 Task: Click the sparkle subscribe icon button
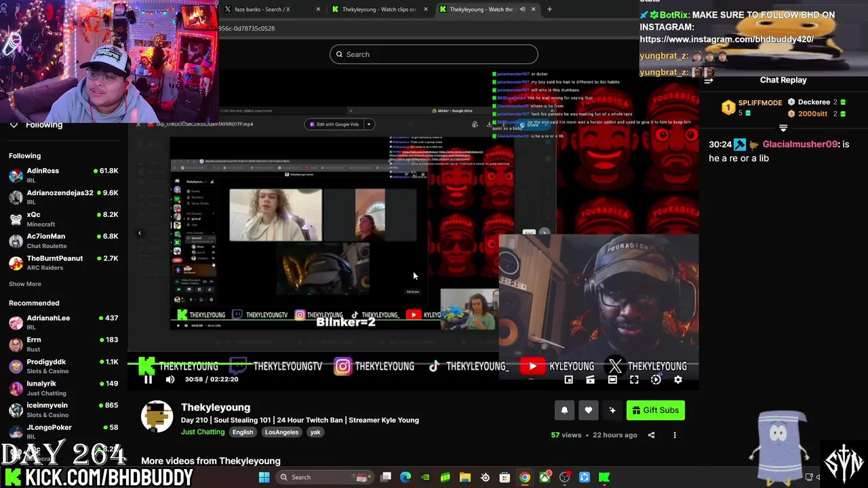coord(612,410)
